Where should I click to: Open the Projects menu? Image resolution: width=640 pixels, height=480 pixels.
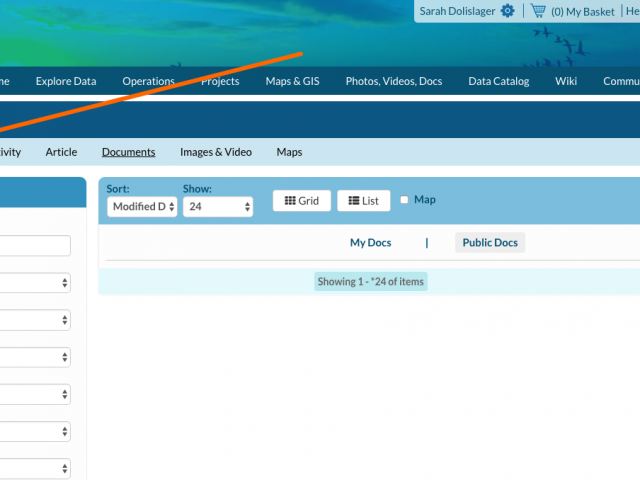click(220, 81)
